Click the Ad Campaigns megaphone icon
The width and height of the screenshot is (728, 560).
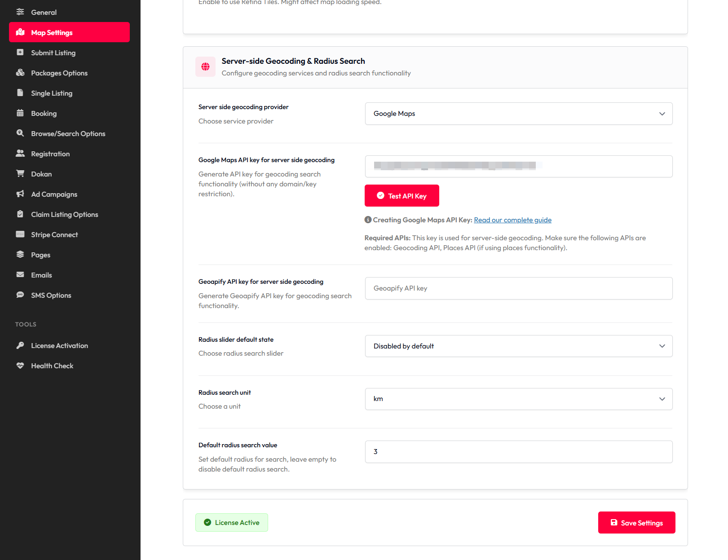[20, 194]
